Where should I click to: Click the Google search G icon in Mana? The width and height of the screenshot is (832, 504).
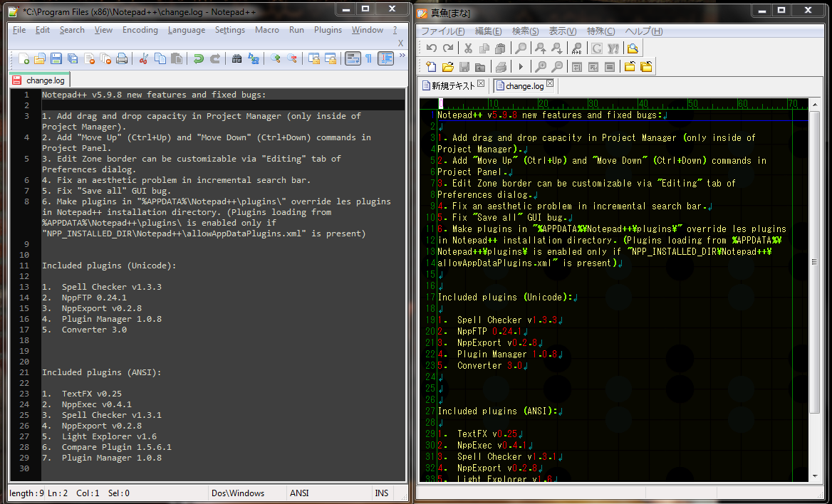pyautogui.click(x=597, y=48)
